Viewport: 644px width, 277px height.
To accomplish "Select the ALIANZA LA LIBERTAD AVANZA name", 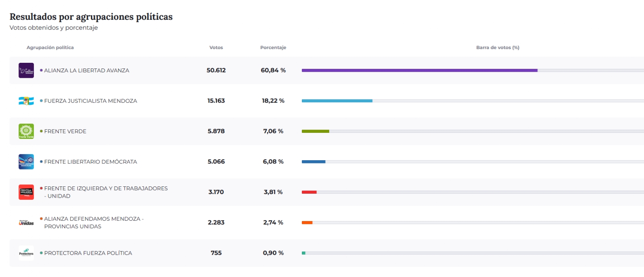I will tap(87, 70).
